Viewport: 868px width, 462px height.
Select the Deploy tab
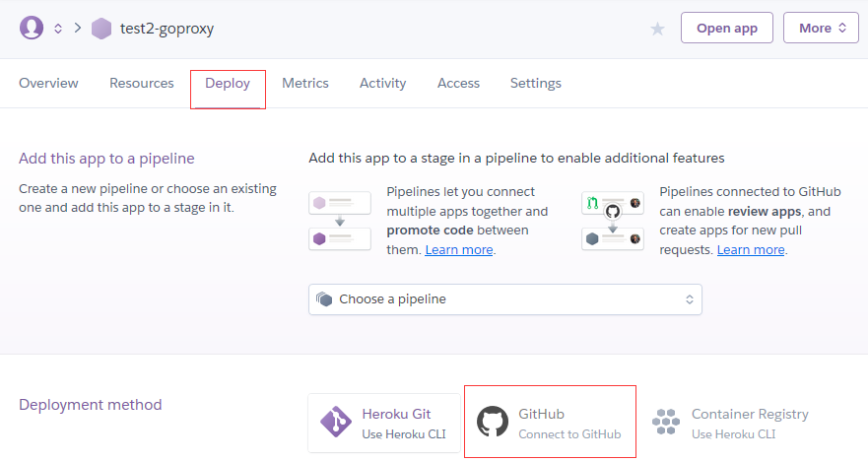[x=228, y=84]
